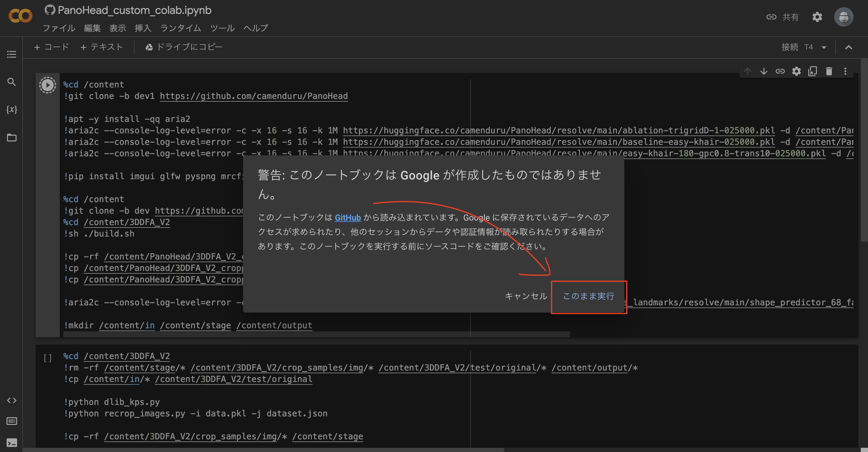Screen dimensions: 868x452
Task: Click the '!python dlib_kps.py' line
Action: [x=112, y=402]
